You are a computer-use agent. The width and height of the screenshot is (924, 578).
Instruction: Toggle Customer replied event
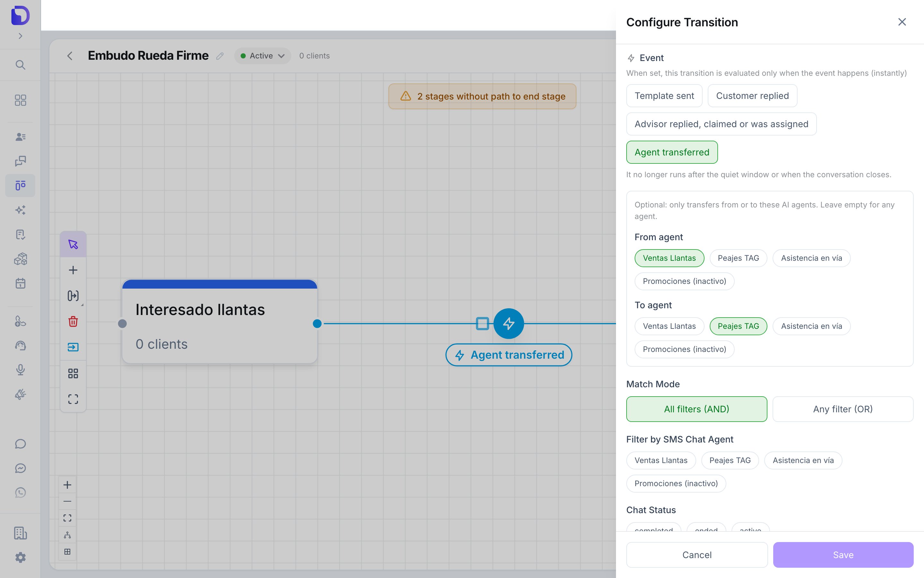coord(752,96)
